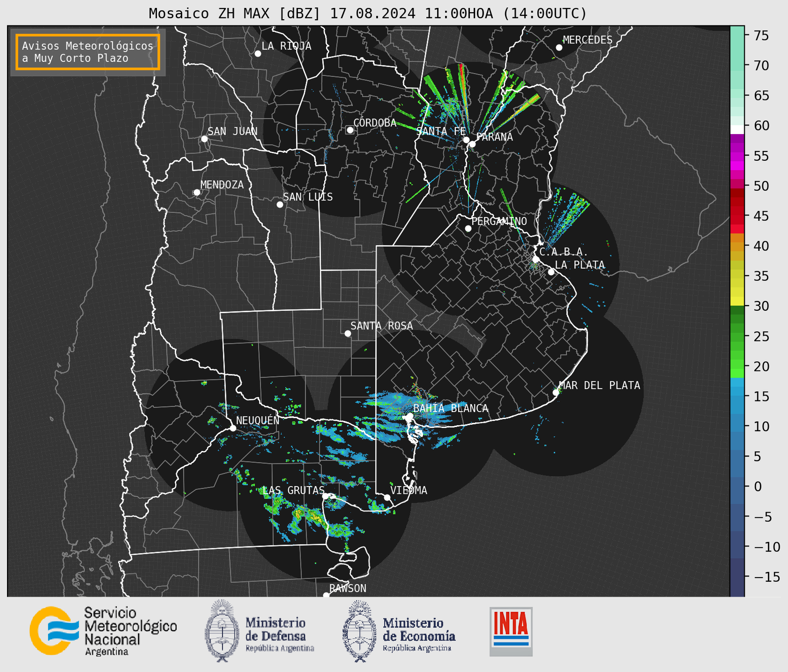Click the SANTA ROSA label
788x672 pixels.
[x=382, y=326]
